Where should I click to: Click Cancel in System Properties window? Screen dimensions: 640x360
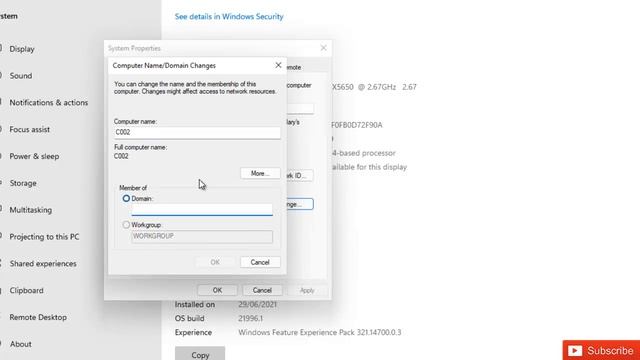pos(262,290)
